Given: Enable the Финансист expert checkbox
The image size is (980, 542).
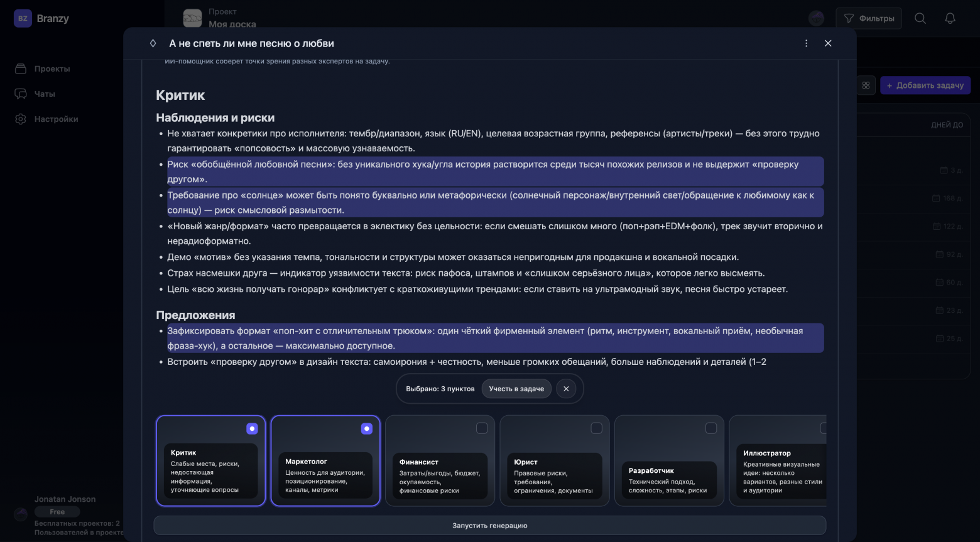Looking at the screenshot, I should pyautogui.click(x=482, y=428).
